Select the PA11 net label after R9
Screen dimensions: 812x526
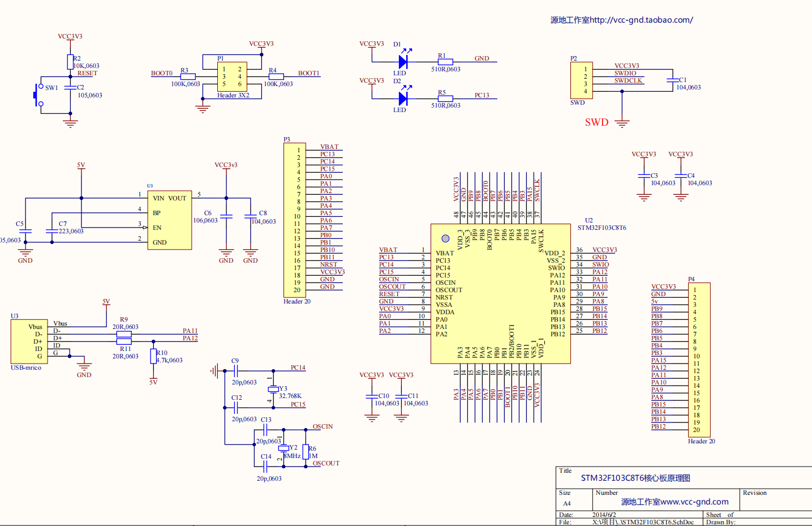[190, 331]
